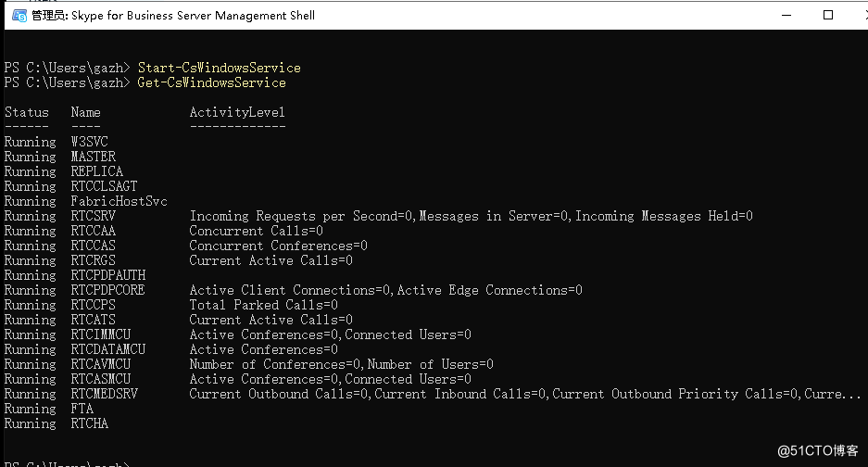
Task: Select the RTCCAS service name
Action: point(94,246)
